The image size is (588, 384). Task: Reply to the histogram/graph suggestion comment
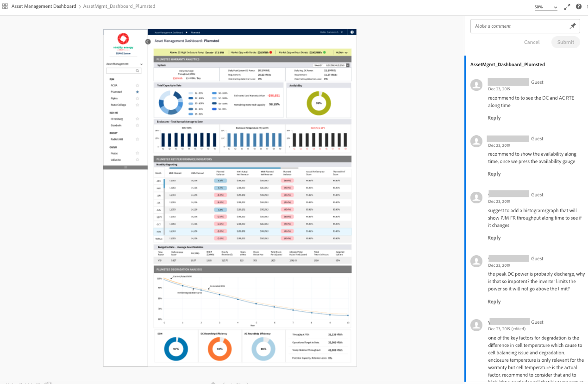coord(494,238)
